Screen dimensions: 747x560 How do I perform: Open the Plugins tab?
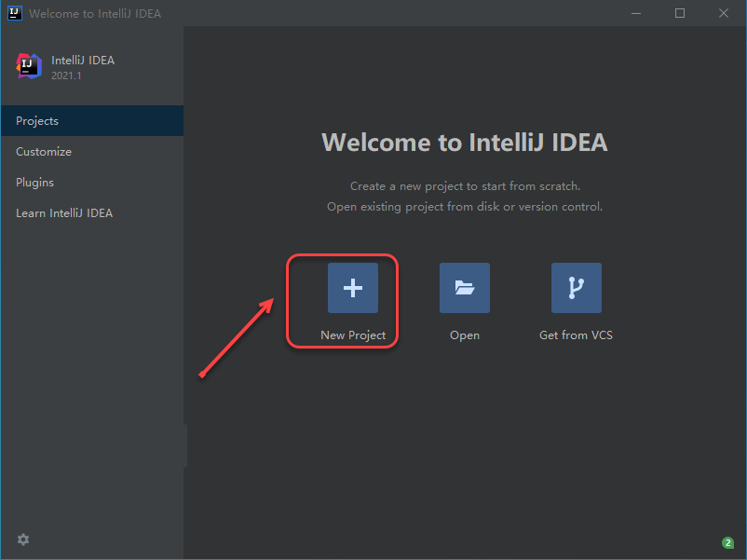(92, 182)
